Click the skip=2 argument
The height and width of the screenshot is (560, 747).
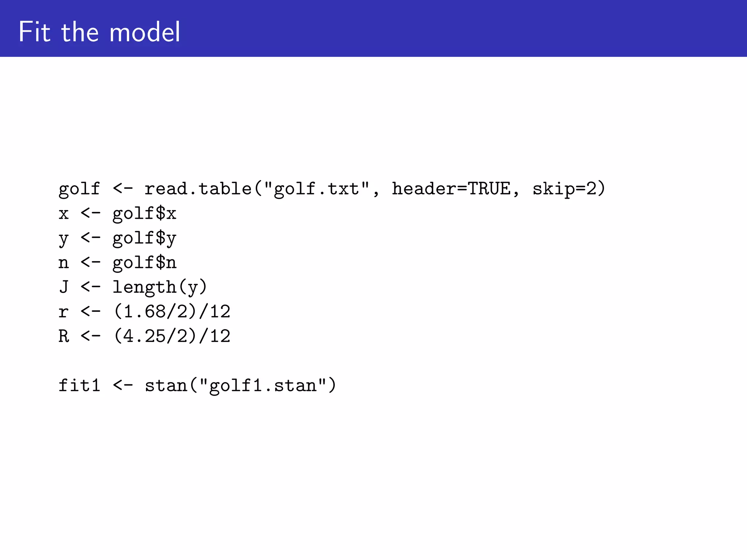(x=564, y=189)
